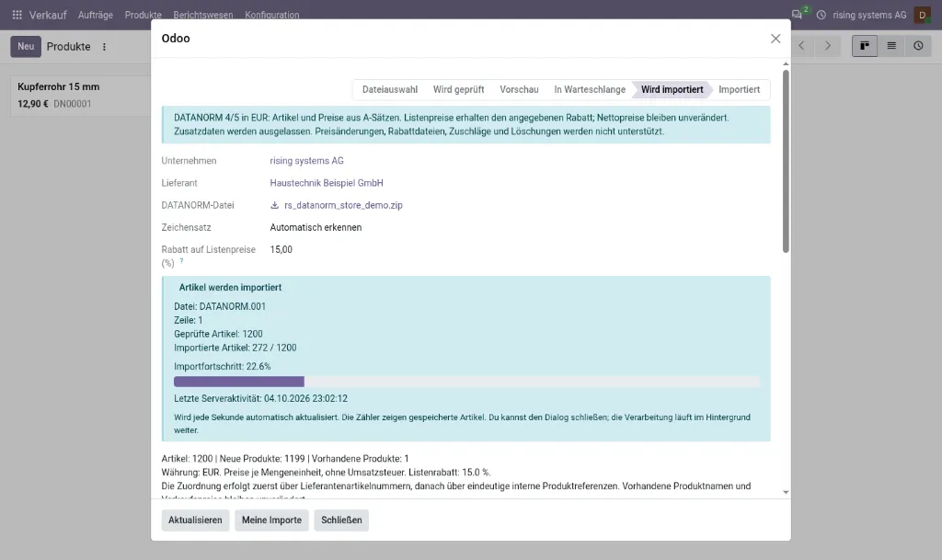Click the Rabatt value 15,00
Viewport: 942px width, 560px height.
pos(281,250)
